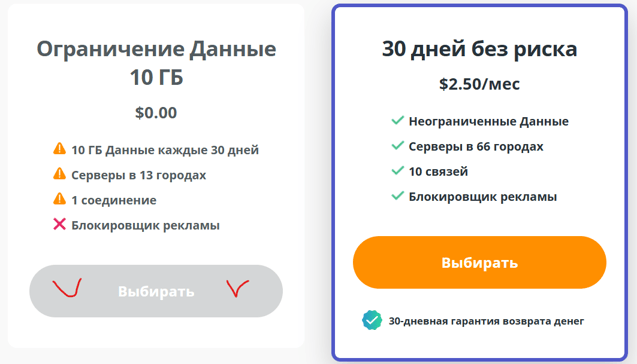Click the Серверы в 13 городах feature text
637x364 pixels.
click(x=139, y=175)
